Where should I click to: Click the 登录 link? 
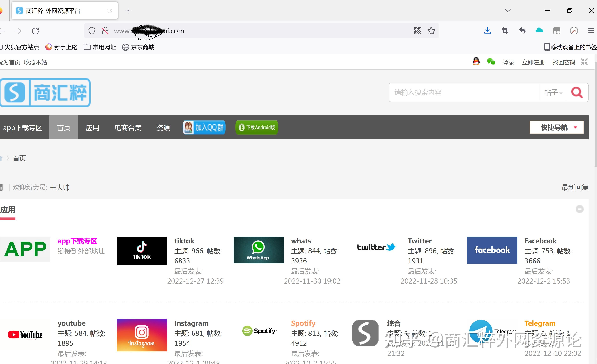(508, 62)
